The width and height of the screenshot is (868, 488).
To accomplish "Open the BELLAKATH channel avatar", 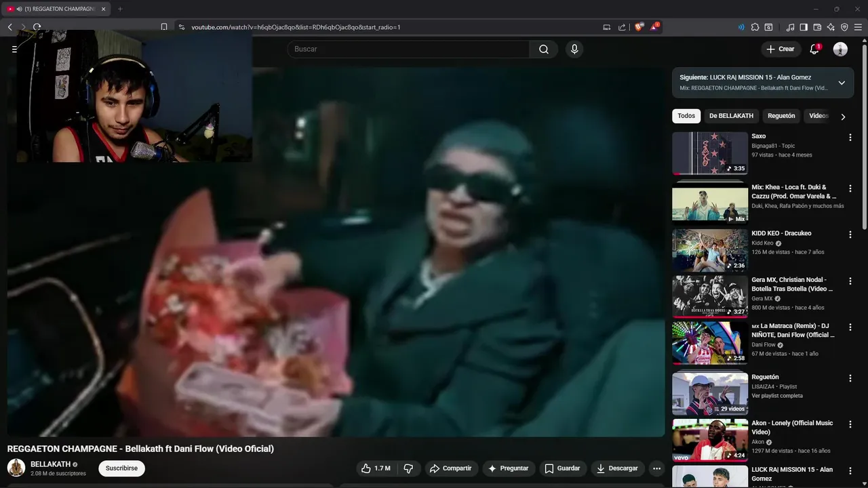I will point(16,468).
